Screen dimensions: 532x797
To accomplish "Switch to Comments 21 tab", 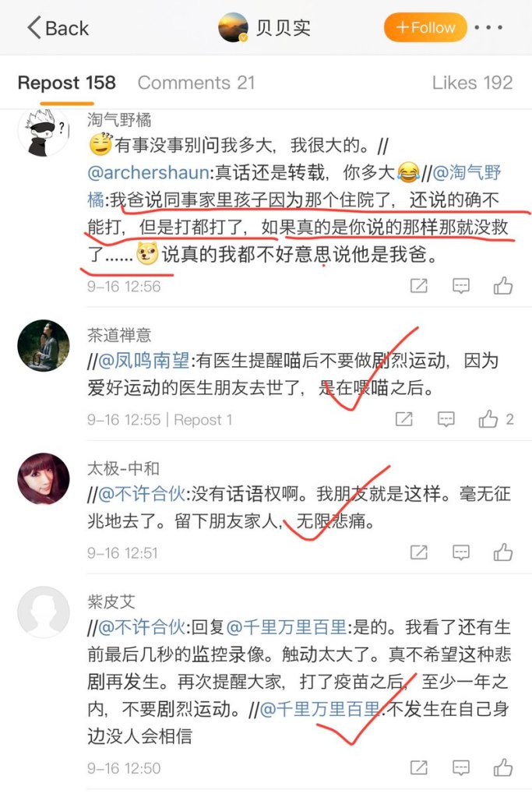I will [x=196, y=83].
